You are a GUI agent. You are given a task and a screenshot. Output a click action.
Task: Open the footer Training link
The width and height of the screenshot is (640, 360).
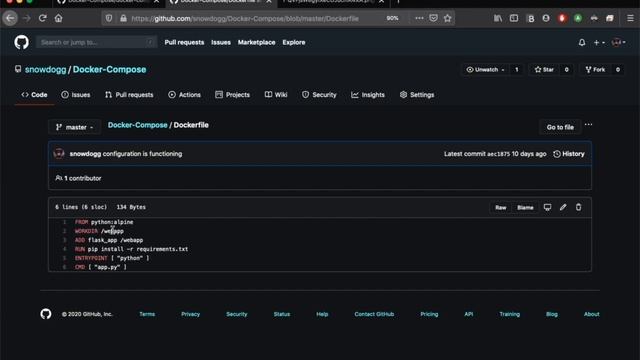510,314
